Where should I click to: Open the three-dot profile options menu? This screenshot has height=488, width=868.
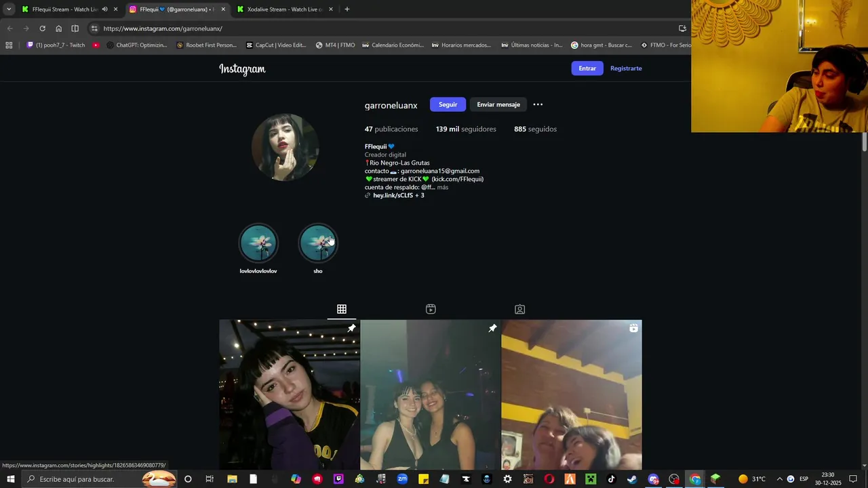(538, 104)
